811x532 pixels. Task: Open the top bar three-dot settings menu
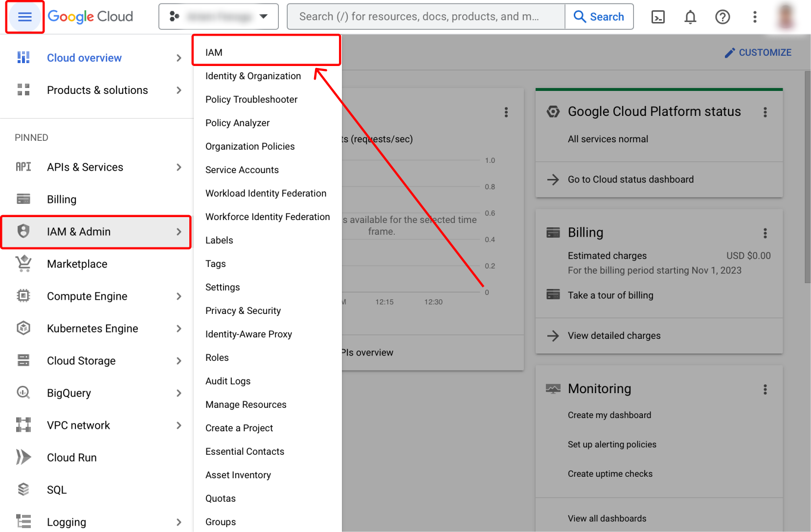(755, 17)
